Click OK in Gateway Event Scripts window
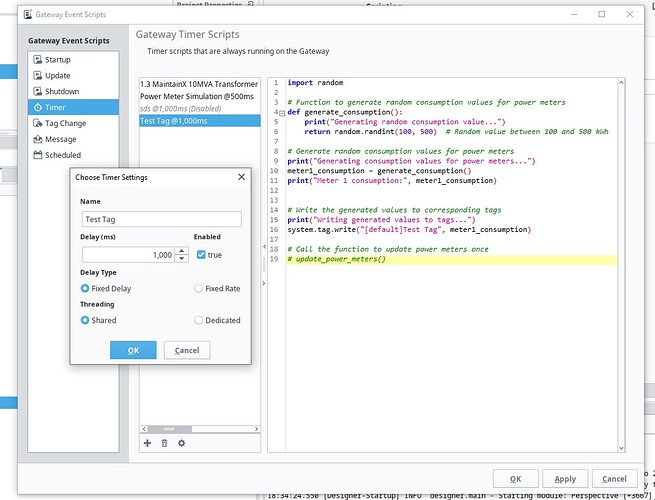 coord(515,479)
